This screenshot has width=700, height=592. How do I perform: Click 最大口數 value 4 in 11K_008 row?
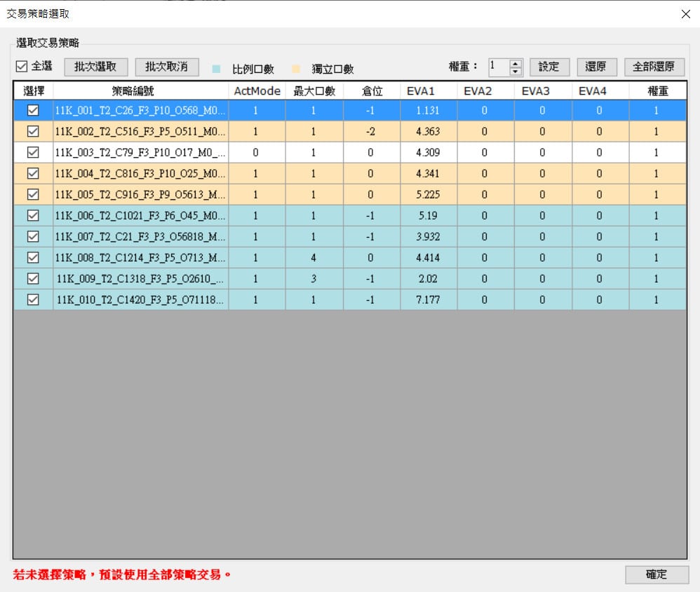[314, 257]
